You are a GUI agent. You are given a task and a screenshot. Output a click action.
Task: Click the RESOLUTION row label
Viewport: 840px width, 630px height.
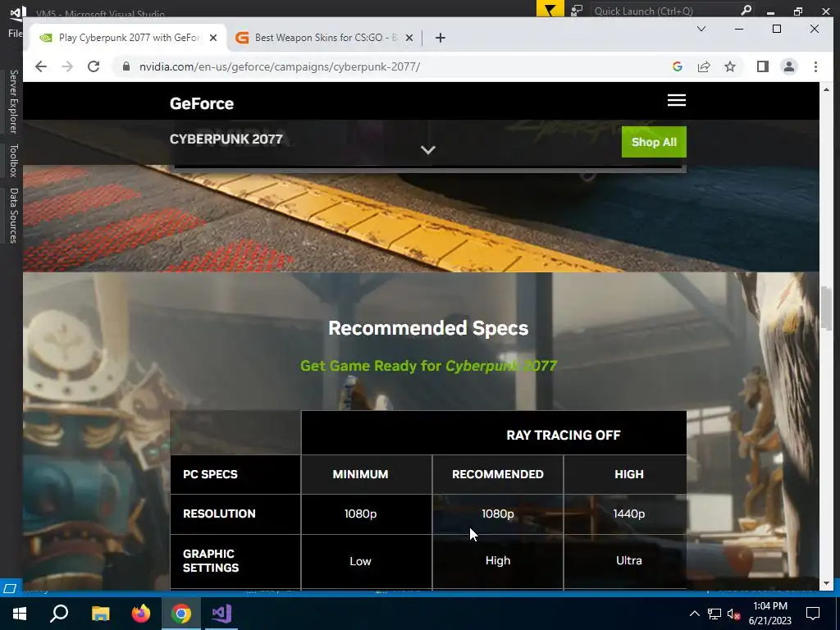click(219, 514)
